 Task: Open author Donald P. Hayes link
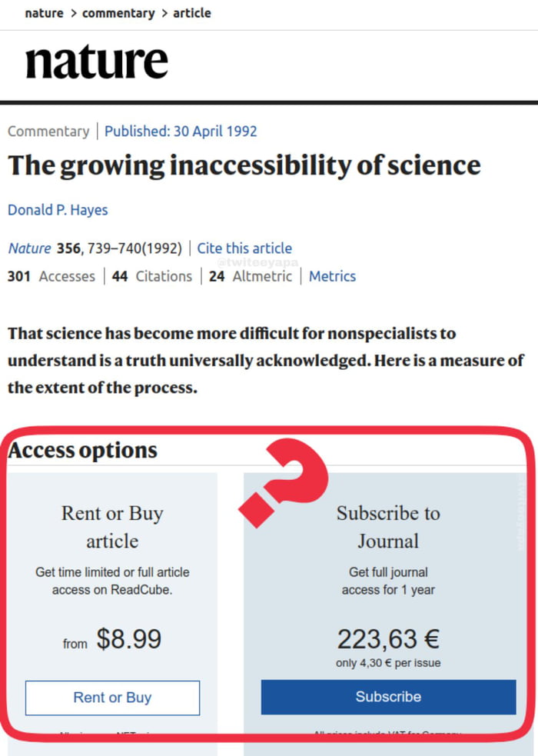coord(58,210)
